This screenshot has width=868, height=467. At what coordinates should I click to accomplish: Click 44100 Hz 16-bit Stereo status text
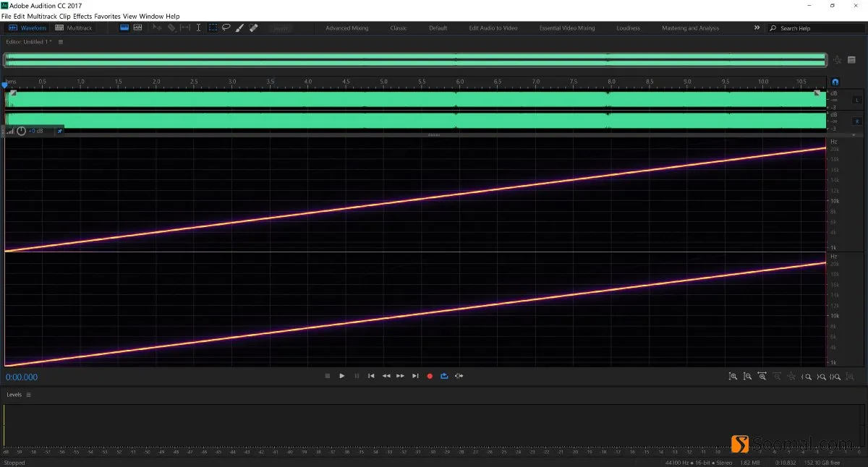pos(699,463)
